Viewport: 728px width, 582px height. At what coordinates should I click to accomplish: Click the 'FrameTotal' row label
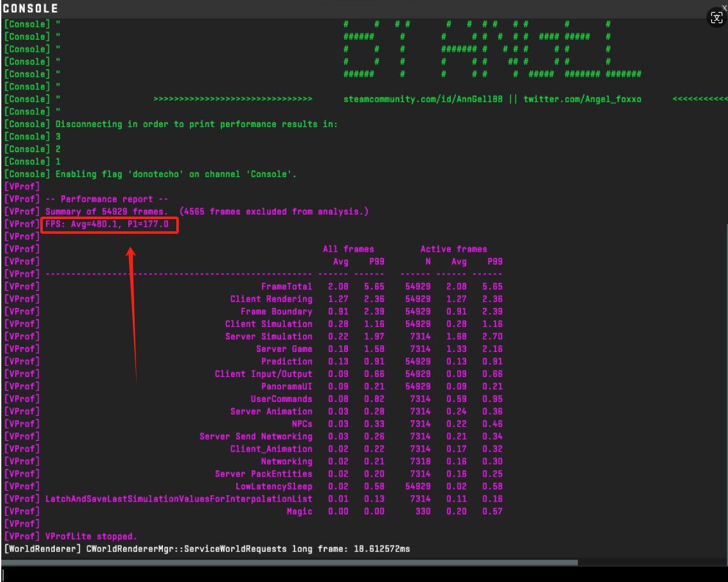pyautogui.click(x=287, y=287)
